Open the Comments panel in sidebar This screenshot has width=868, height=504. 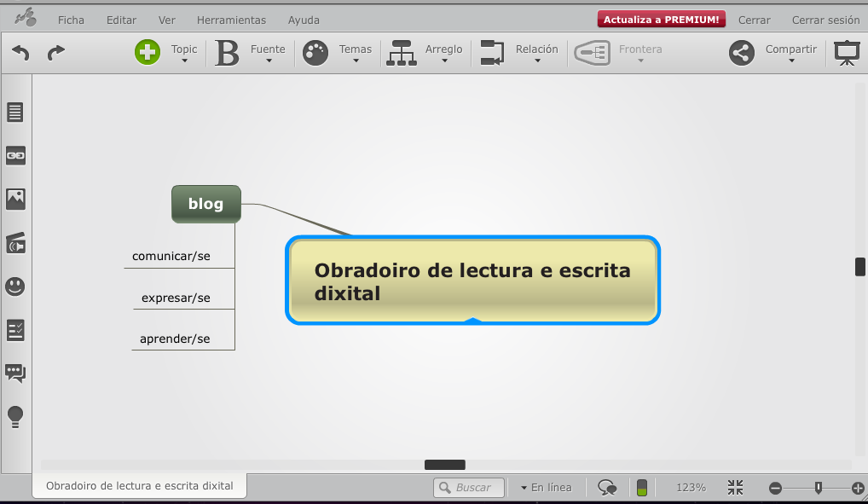(x=15, y=373)
